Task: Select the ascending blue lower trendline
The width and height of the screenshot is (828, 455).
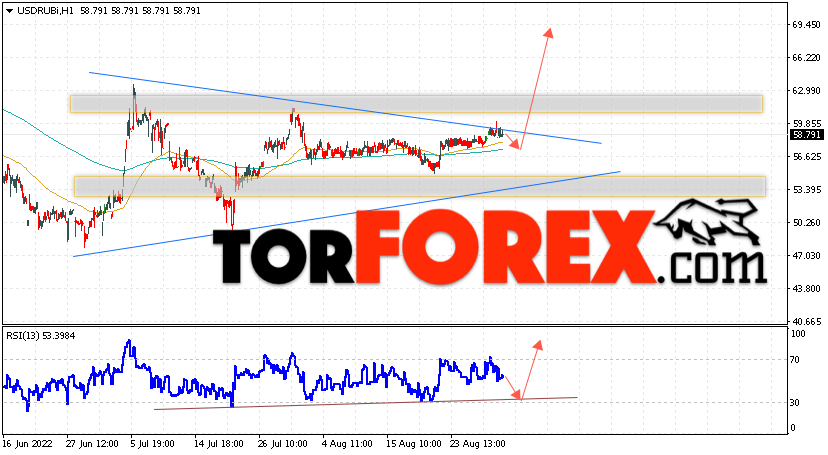Action: pyautogui.click(x=346, y=214)
